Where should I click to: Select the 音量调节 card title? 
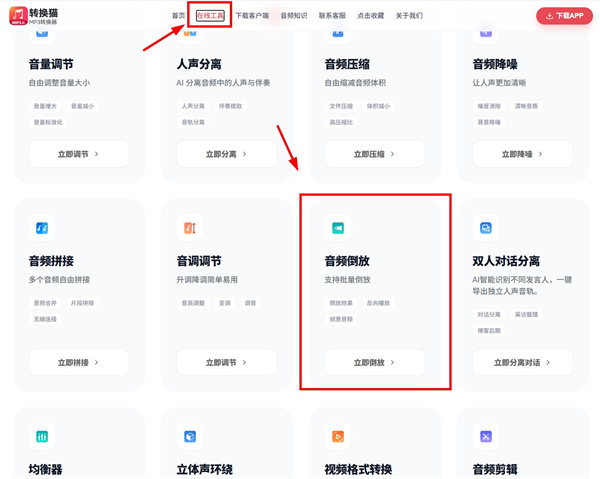point(51,64)
